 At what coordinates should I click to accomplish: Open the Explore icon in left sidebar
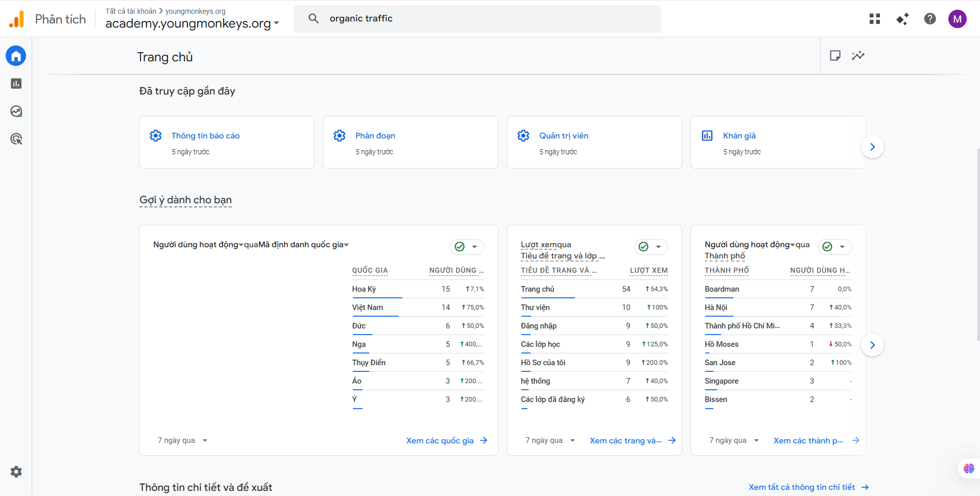coord(16,111)
